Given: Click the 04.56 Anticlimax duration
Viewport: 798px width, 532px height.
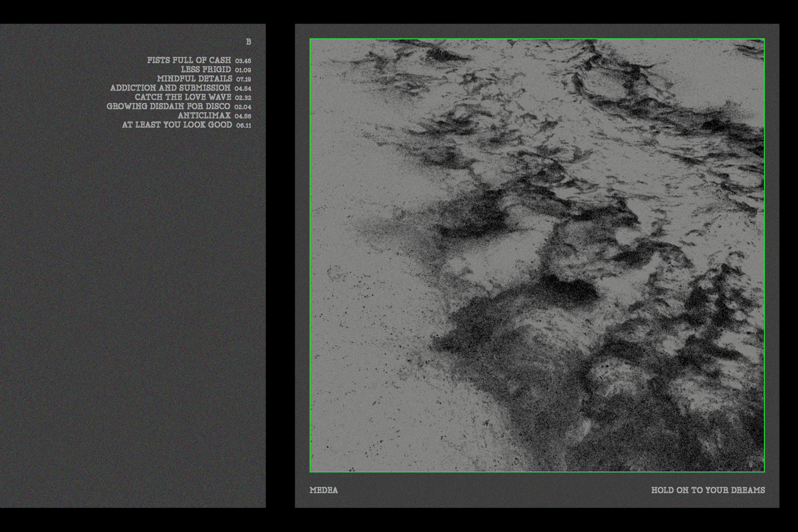Looking at the screenshot, I should coord(243,116).
